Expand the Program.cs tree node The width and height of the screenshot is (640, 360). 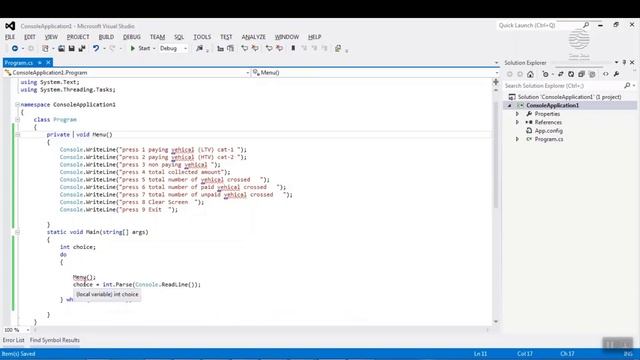point(517,139)
